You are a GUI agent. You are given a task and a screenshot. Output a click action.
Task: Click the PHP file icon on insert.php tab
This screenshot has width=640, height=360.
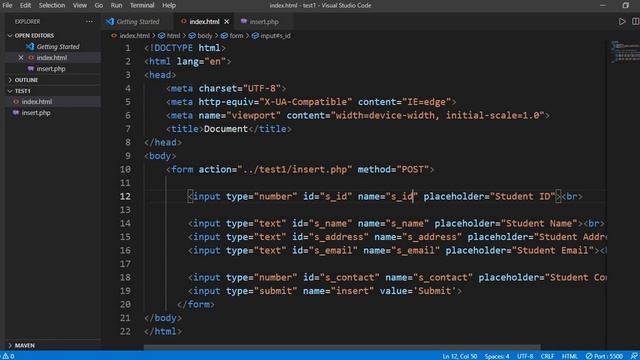244,22
